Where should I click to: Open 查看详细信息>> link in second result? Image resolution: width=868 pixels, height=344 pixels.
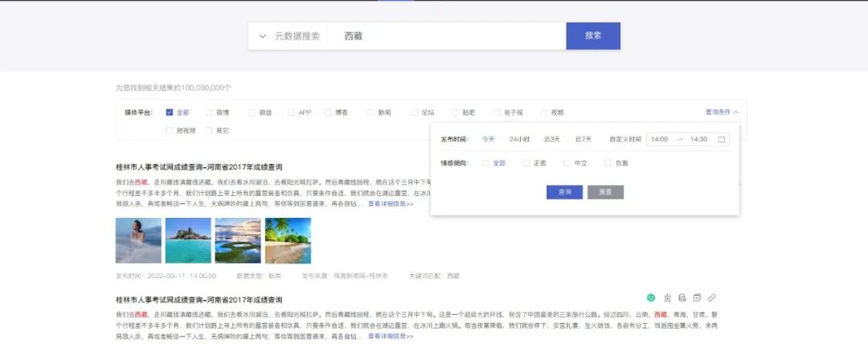391,336
